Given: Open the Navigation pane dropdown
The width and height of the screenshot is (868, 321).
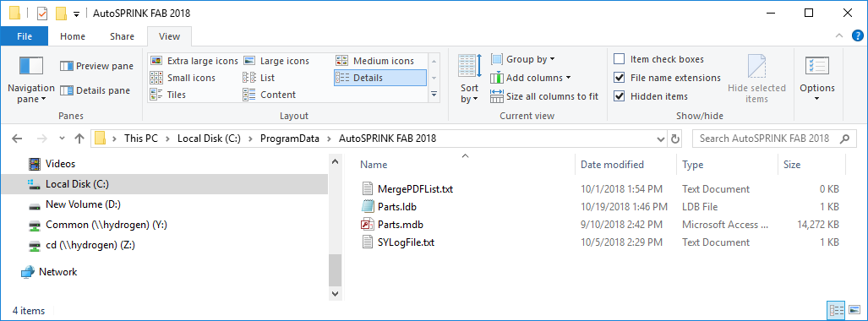Looking at the screenshot, I should tap(31, 79).
